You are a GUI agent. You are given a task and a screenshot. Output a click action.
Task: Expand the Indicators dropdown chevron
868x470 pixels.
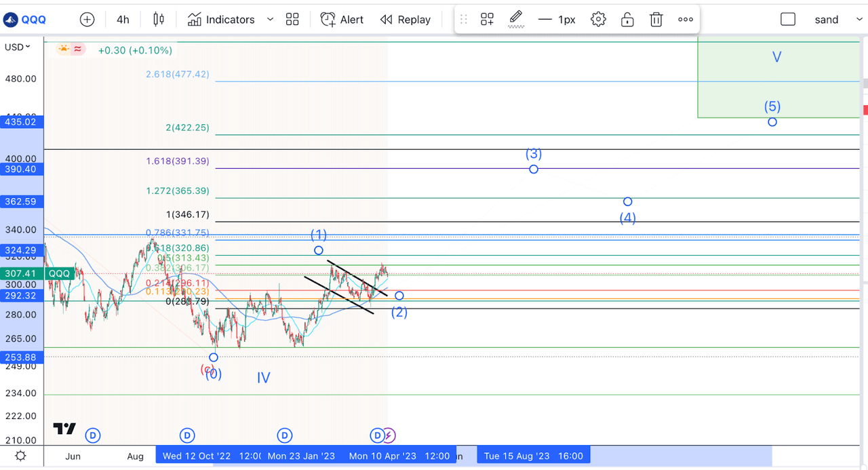(270, 19)
